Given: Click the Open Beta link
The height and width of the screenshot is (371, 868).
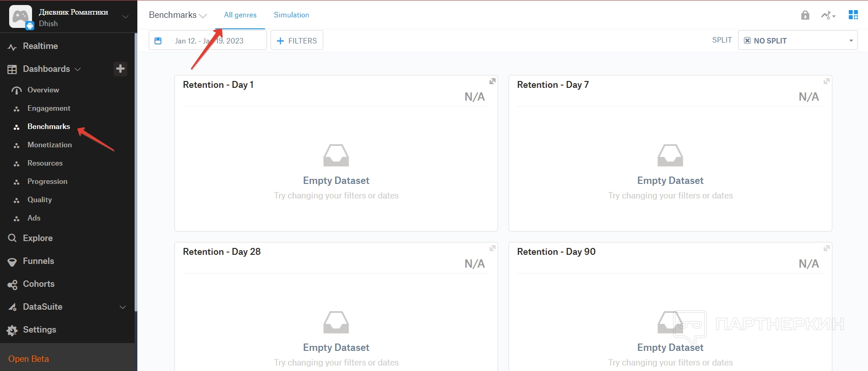Looking at the screenshot, I should click(28, 359).
